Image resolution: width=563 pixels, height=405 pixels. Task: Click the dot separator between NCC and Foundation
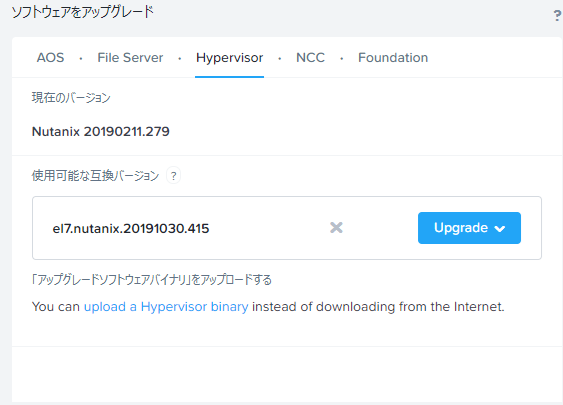click(341, 58)
